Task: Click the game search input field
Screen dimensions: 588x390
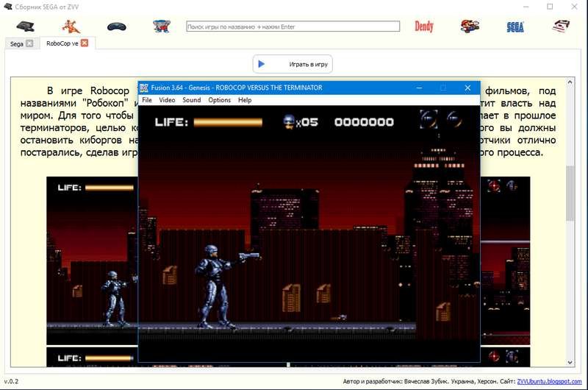Action: [x=293, y=26]
